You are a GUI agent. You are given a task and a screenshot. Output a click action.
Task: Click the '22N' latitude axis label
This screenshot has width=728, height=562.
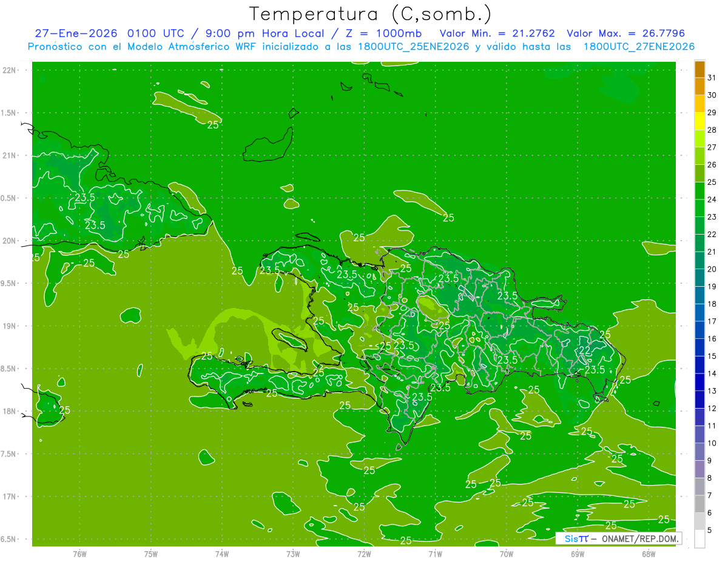9,70
